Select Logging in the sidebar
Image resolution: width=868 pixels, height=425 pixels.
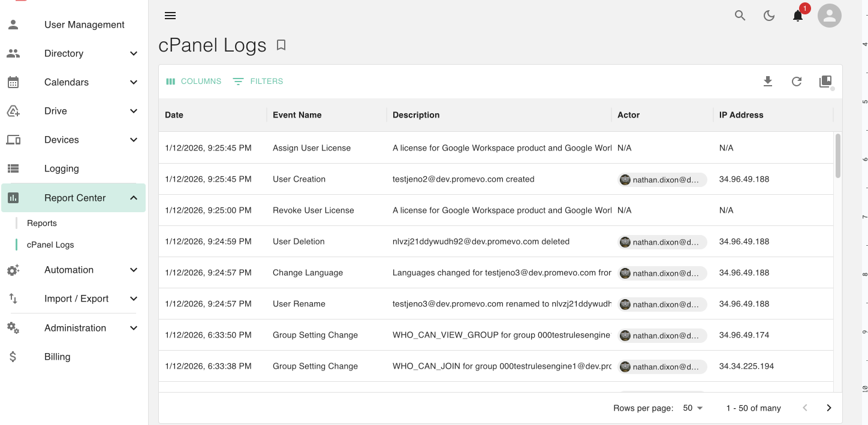(x=61, y=168)
